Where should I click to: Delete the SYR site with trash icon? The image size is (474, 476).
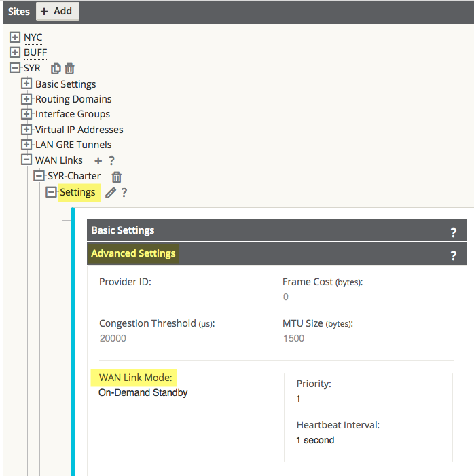69,69
